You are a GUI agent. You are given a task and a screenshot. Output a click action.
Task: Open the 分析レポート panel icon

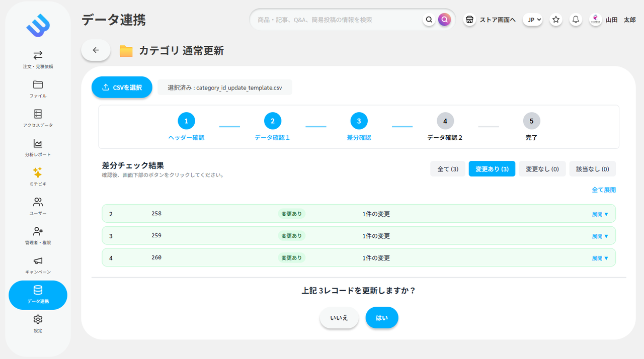[x=37, y=145]
